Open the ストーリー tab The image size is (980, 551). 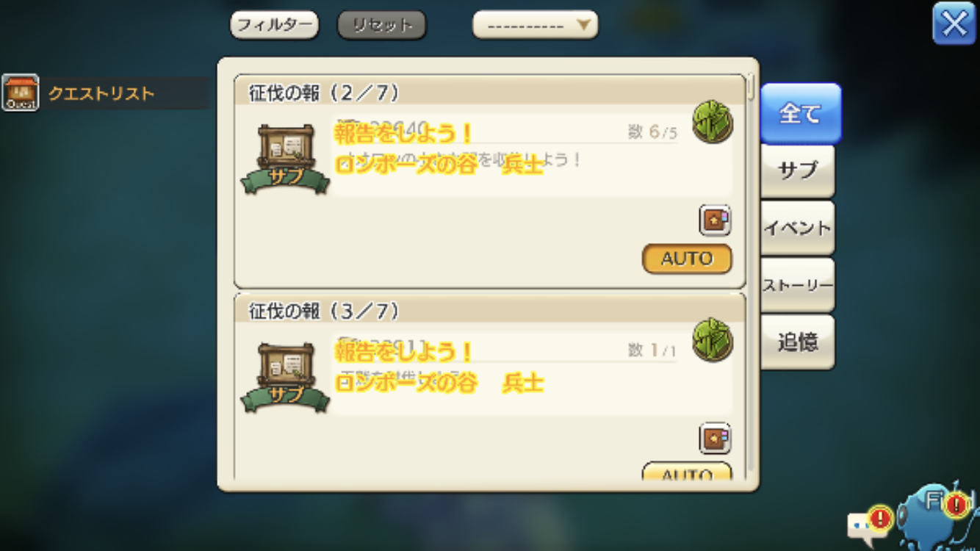click(x=798, y=285)
